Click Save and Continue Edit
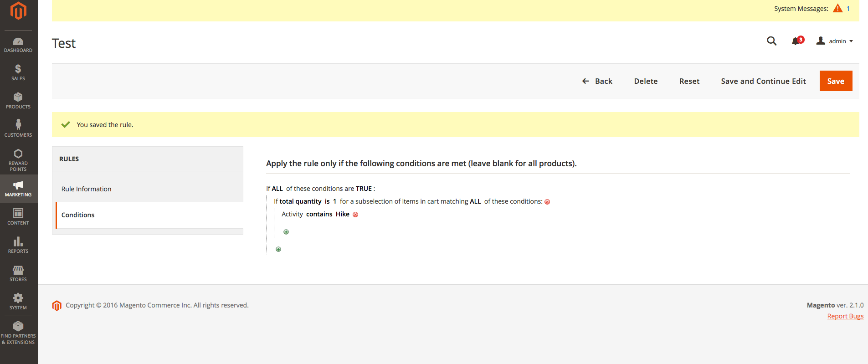The height and width of the screenshot is (364, 868). click(763, 81)
